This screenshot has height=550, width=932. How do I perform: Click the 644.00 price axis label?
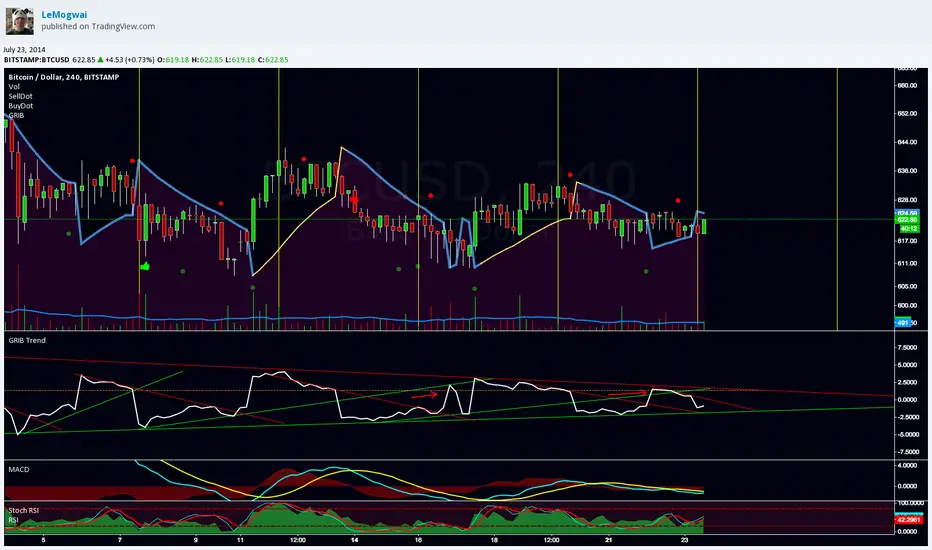coord(907,142)
